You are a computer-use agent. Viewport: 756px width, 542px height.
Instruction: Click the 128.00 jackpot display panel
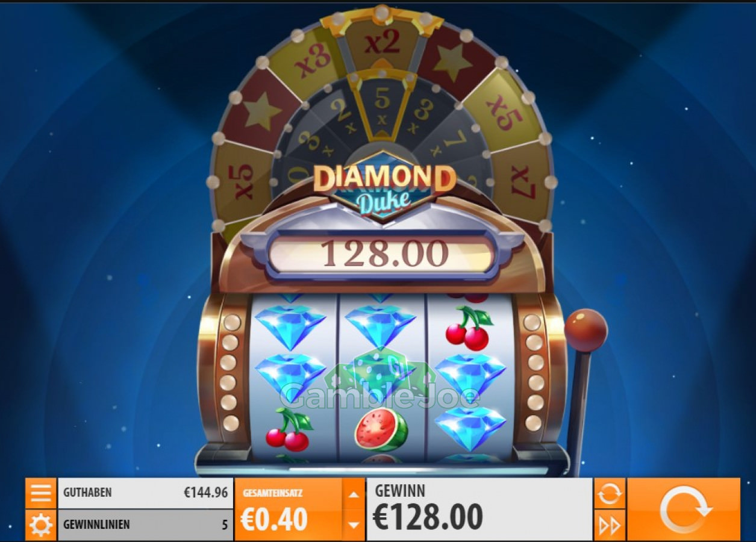(384, 253)
